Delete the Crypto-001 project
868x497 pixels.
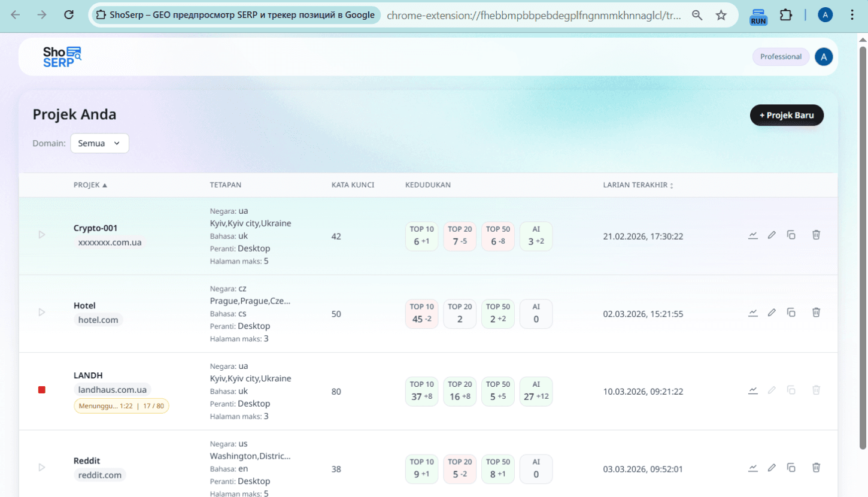(x=816, y=235)
